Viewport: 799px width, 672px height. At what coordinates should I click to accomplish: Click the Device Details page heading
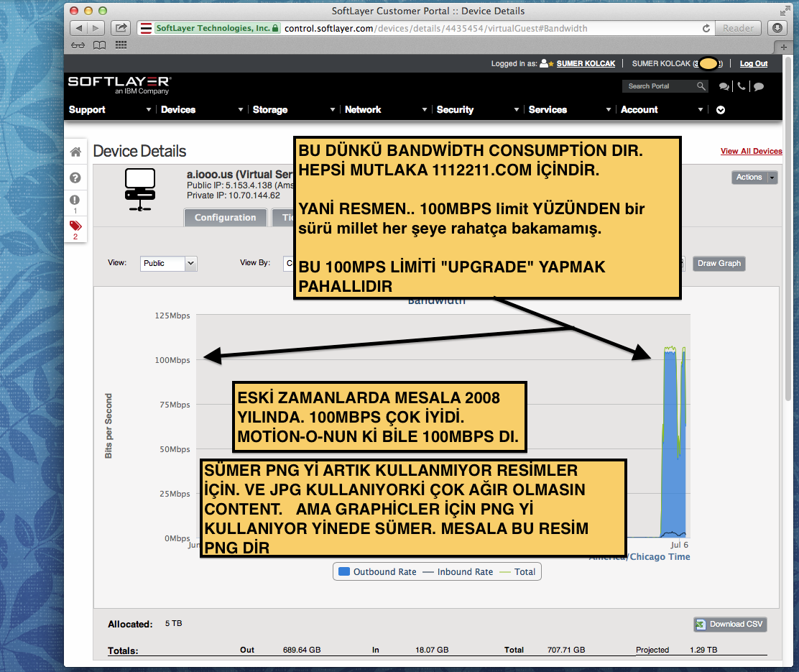click(x=139, y=151)
